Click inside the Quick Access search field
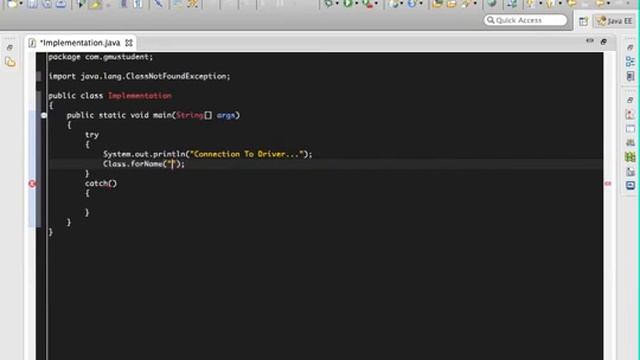 [x=525, y=20]
